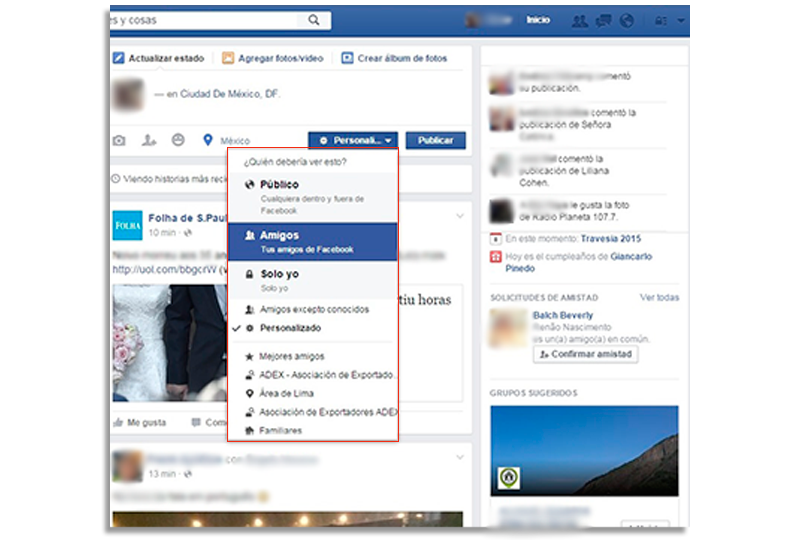
Task: Open the Personali... audience dropdown
Action: point(353,141)
